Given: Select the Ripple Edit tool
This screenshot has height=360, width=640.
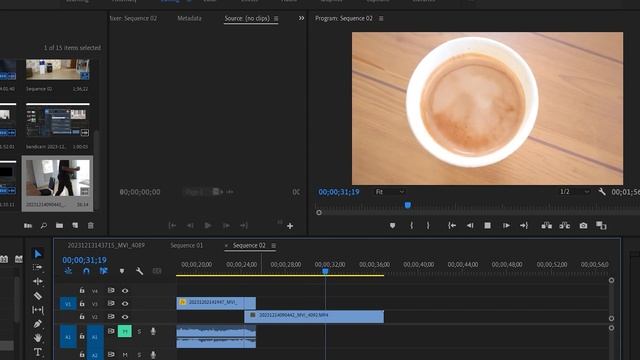Looking at the screenshot, I should click(38, 281).
